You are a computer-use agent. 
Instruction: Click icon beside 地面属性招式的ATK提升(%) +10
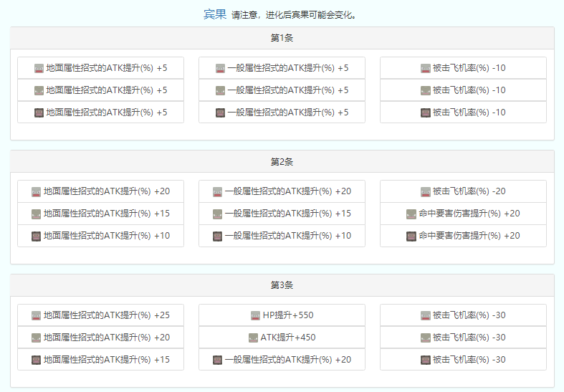pyautogui.click(x=37, y=236)
